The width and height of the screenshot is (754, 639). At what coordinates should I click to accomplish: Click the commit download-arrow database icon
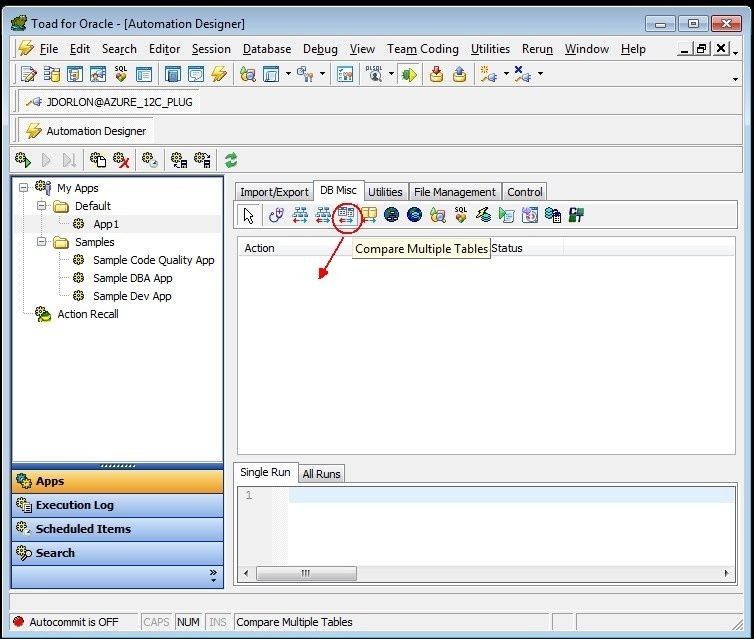coord(436,74)
